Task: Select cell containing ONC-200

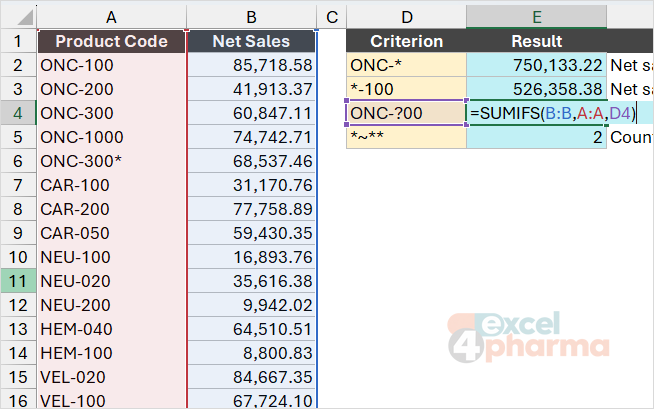Action: [111, 89]
